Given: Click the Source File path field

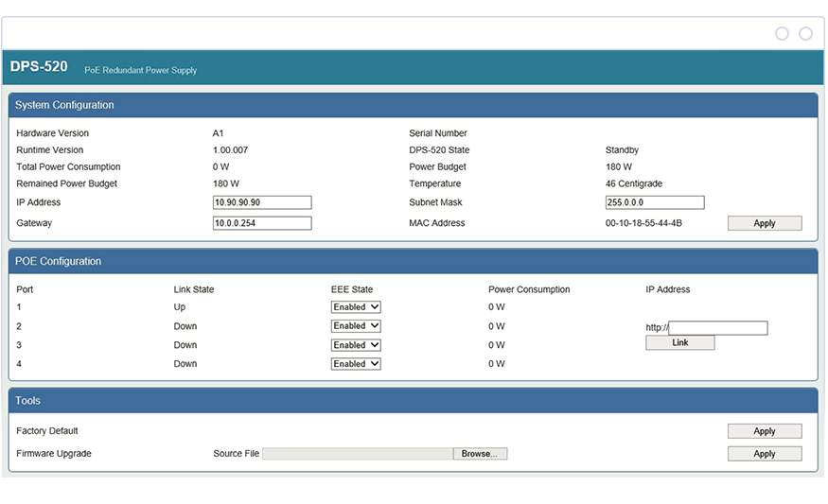Looking at the screenshot, I should 358,454.
